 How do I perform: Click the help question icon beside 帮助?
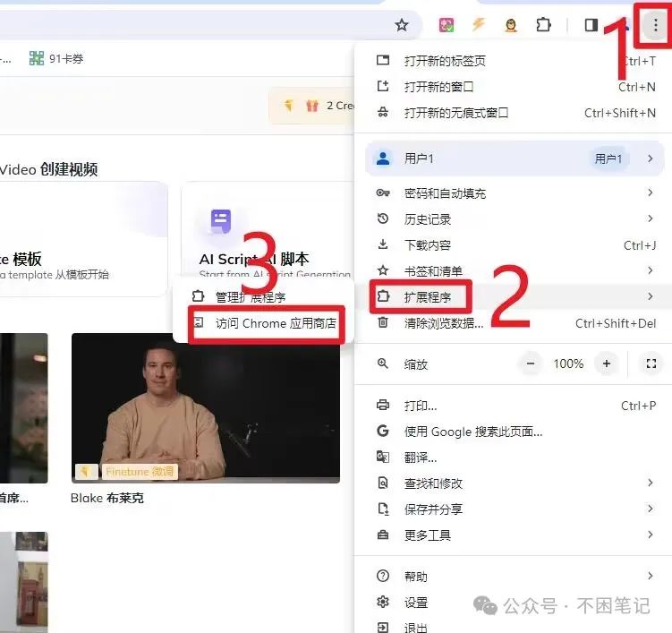tap(383, 576)
